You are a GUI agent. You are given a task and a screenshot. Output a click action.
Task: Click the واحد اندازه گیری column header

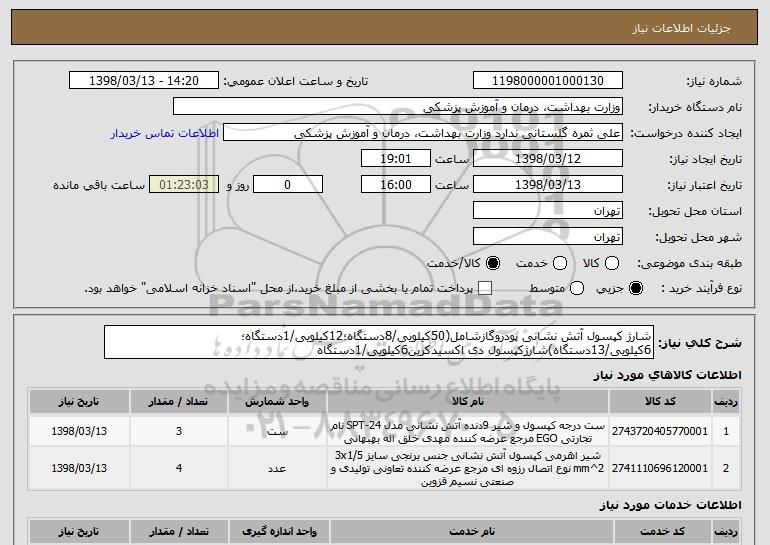[279, 532]
